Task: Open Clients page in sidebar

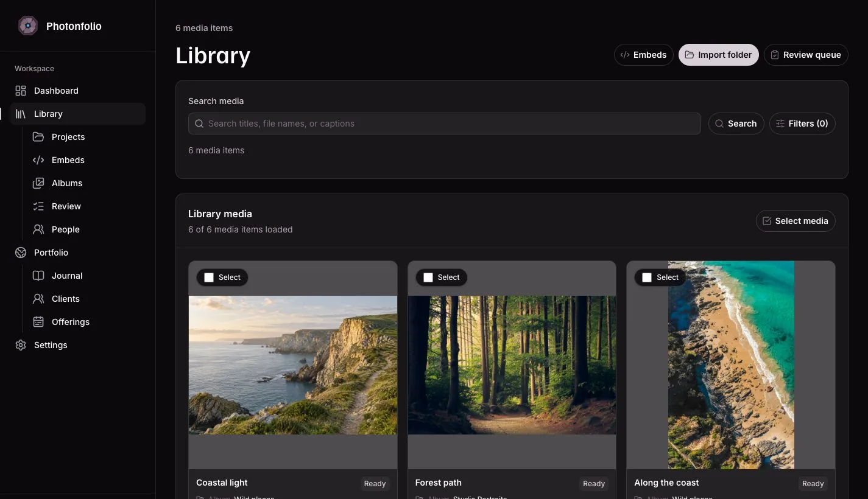Action: pyautogui.click(x=86, y=299)
